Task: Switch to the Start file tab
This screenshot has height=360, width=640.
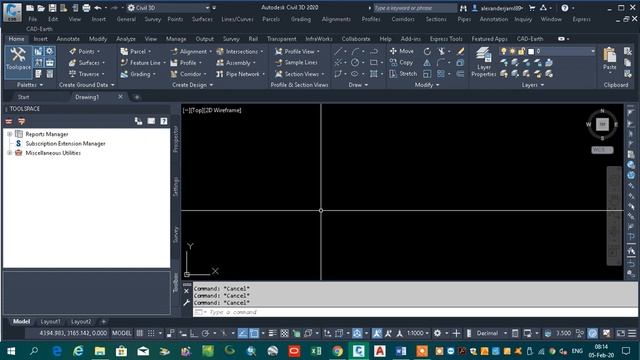Action: pos(23,97)
